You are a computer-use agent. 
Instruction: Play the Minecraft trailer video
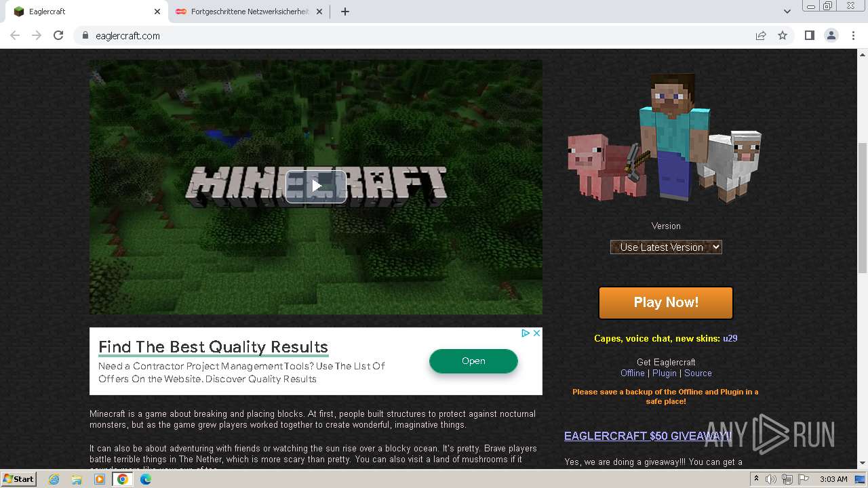point(316,186)
